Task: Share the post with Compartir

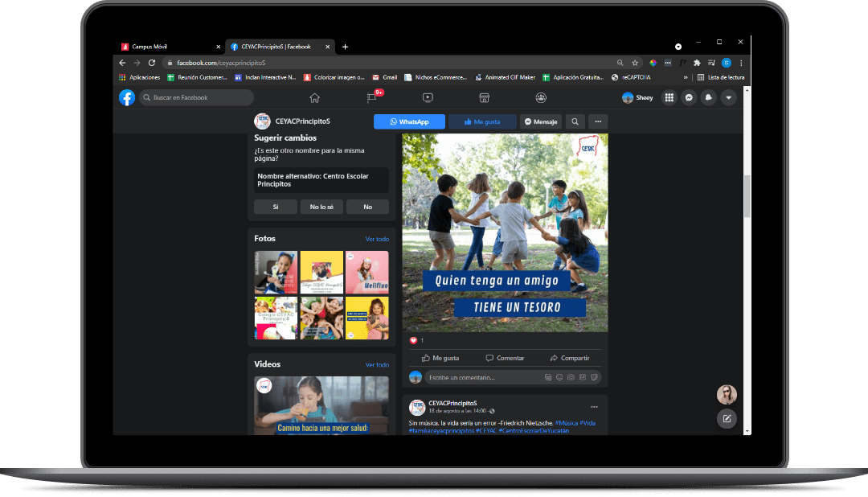Action: 570,359
